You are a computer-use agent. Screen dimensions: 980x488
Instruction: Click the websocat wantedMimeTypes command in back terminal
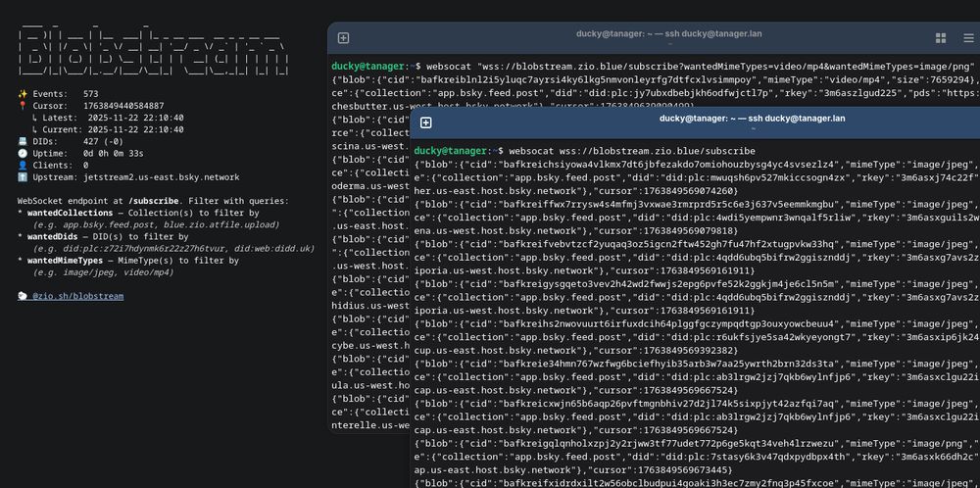pyautogui.click(x=701, y=67)
